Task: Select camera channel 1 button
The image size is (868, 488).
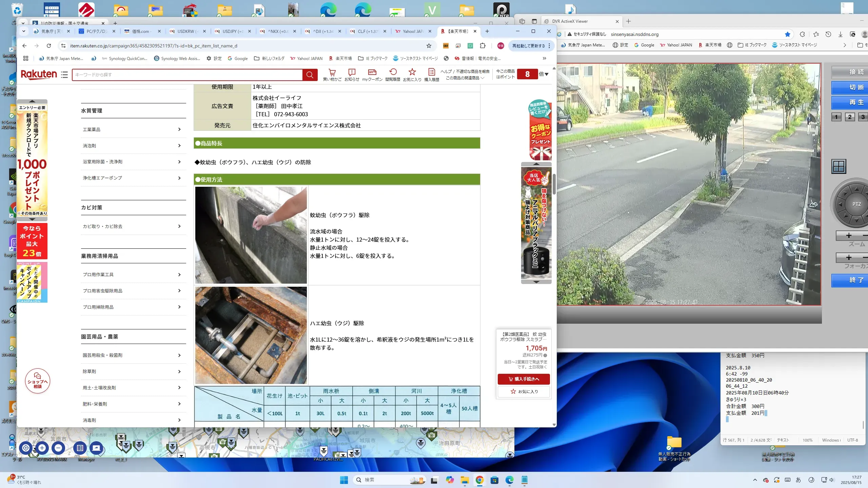Action: click(x=836, y=117)
